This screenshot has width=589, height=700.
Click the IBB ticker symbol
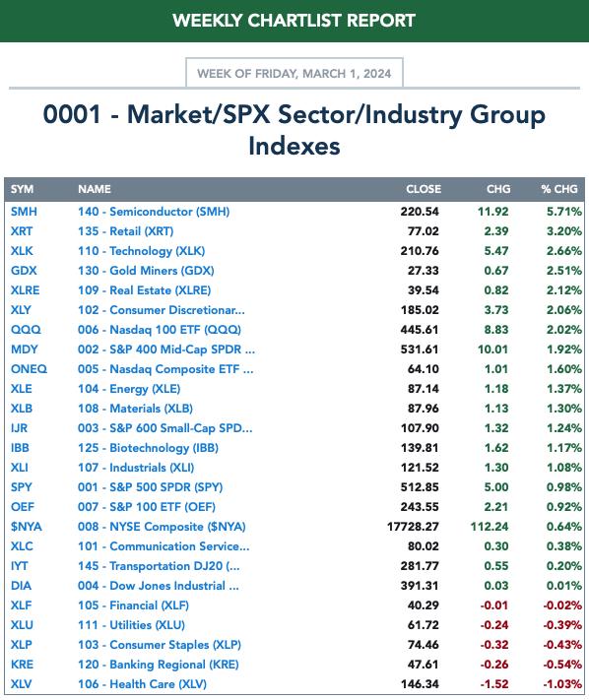coord(20,448)
